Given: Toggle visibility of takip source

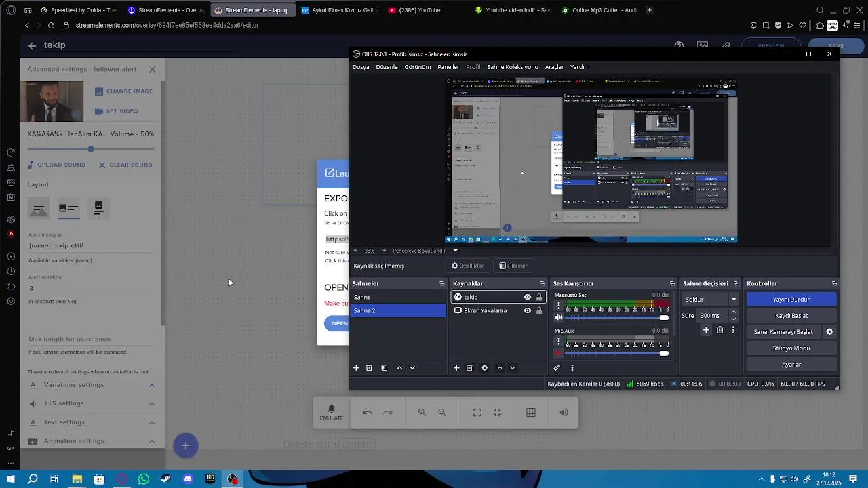Looking at the screenshot, I should 528,297.
